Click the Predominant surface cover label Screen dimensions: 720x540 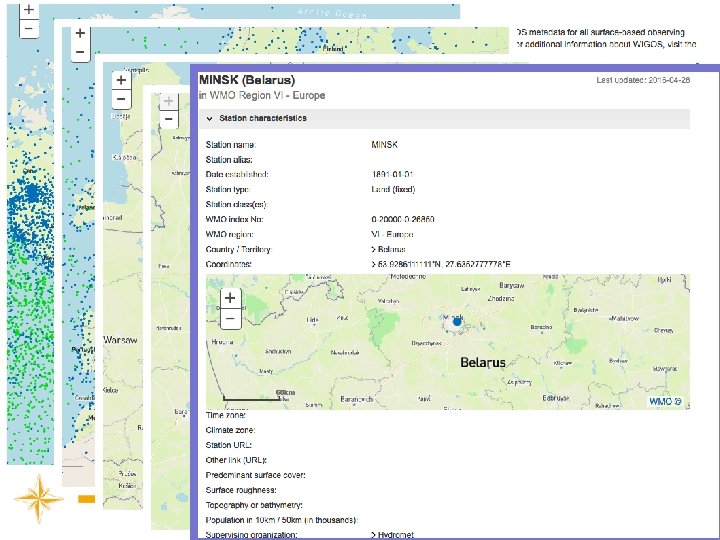[x=255, y=475]
